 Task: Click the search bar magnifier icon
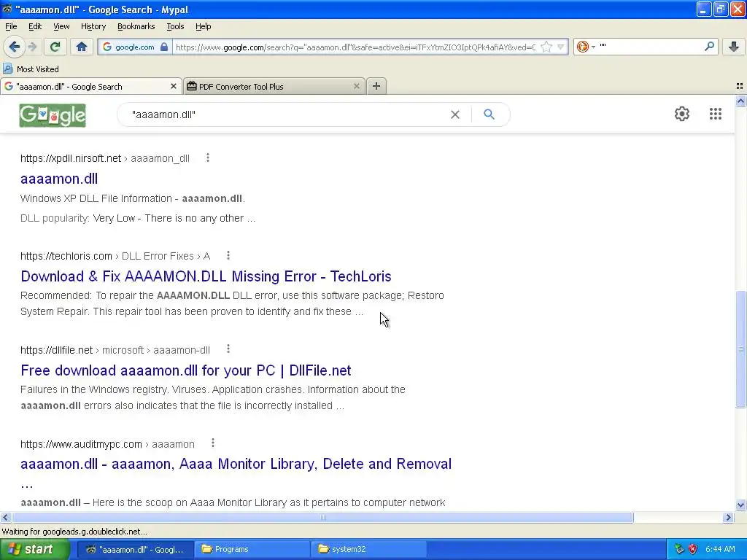[709, 46]
